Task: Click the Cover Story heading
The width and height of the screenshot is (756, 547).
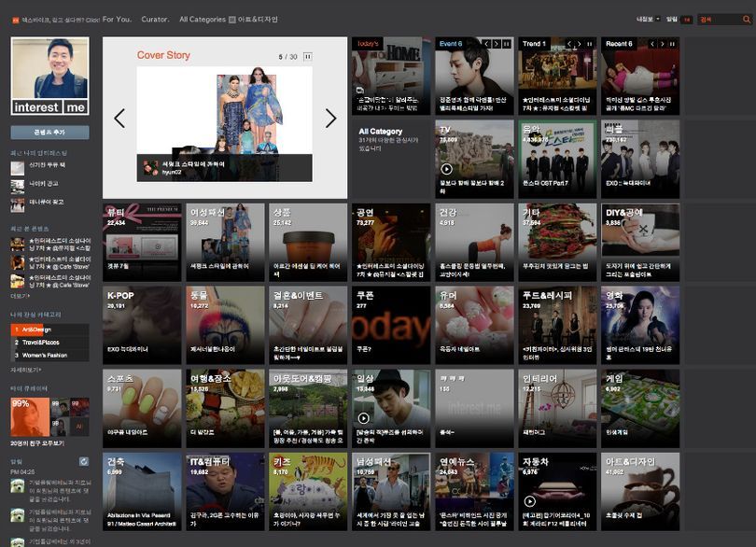Action: tap(163, 55)
